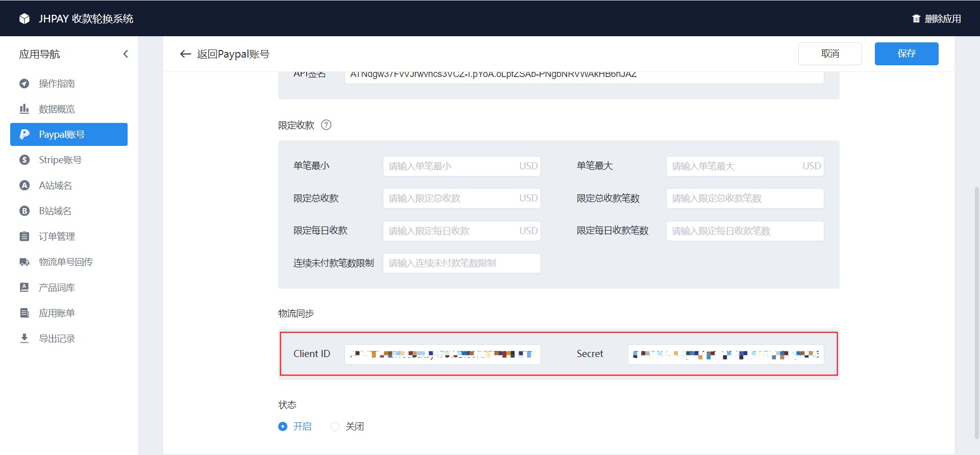Screen dimensions: 980x455
Task: Open B站域名 menu item
Action: coord(69,211)
